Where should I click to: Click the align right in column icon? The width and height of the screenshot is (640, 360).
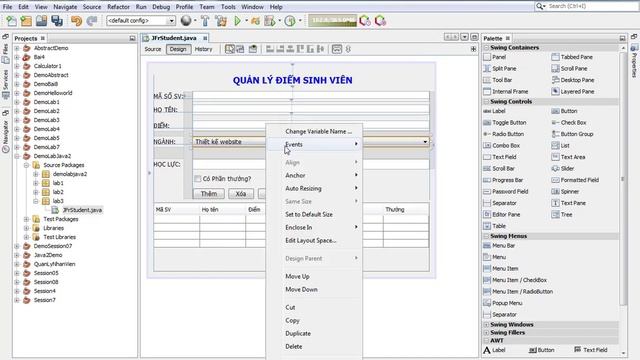coord(280,49)
